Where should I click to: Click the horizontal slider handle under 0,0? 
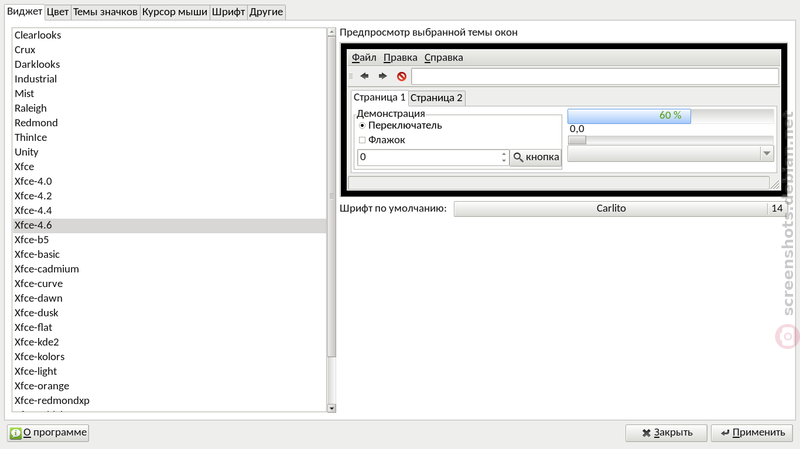[577, 140]
